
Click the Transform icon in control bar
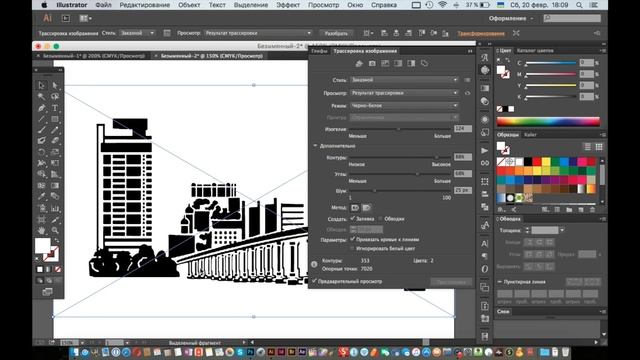point(516,33)
